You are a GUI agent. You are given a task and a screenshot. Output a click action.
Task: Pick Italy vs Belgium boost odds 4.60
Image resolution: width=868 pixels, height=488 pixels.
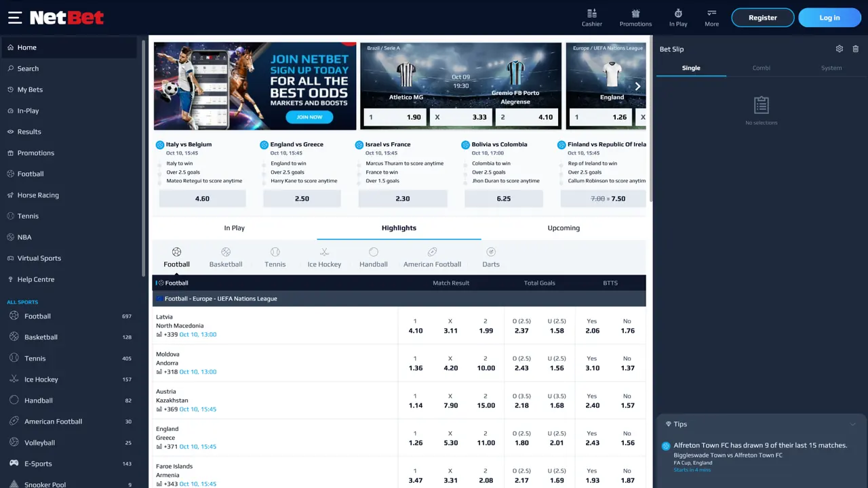click(x=202, y=199)
